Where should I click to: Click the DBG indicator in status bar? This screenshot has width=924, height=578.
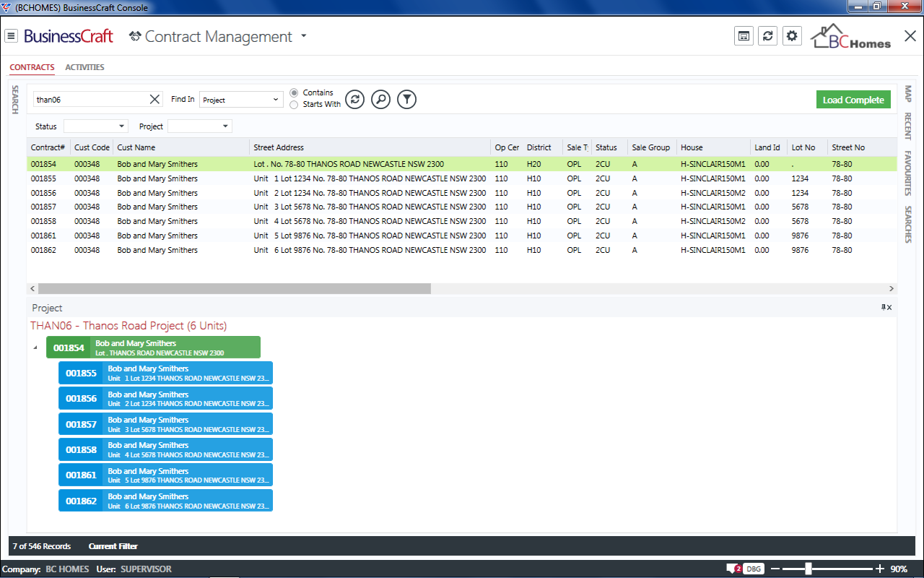(754, 569)
